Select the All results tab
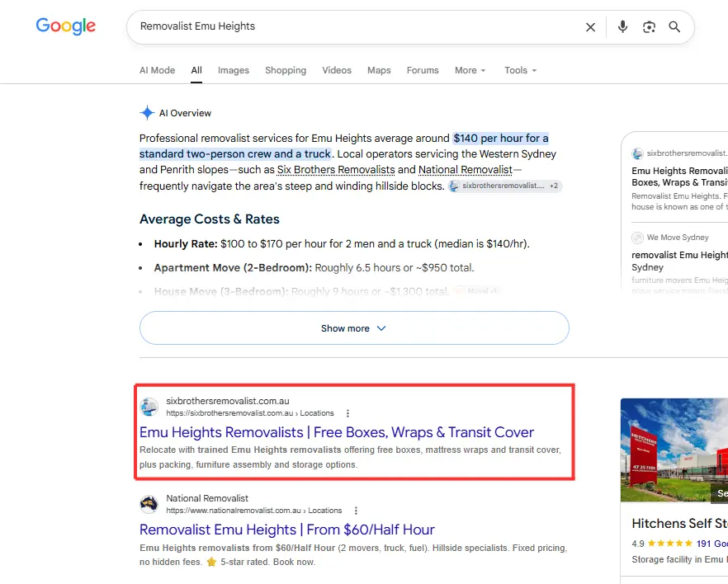The width and height of the screenshot is (728, 584). tap(196, 70)
